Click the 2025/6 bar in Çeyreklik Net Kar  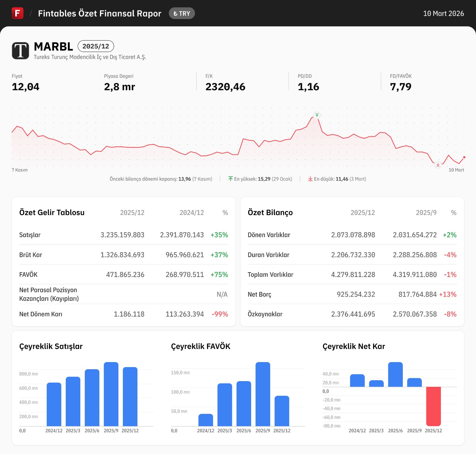click(x=395, y=374)
